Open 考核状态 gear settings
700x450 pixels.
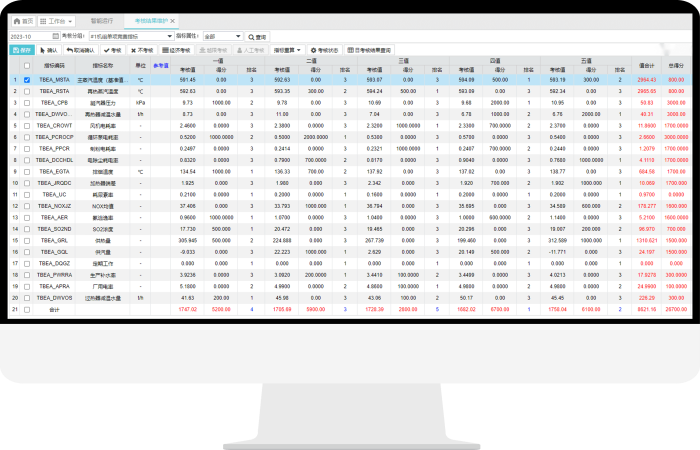[x=324, y=49]
